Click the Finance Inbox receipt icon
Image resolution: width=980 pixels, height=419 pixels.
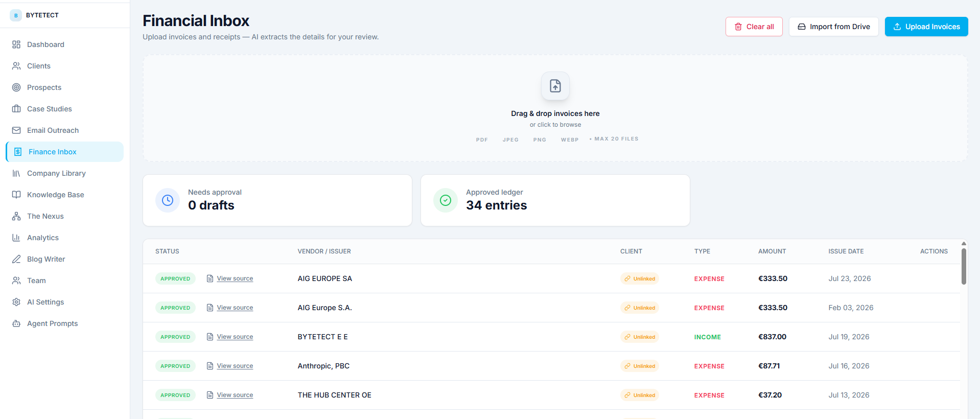(x=18, y=152)
